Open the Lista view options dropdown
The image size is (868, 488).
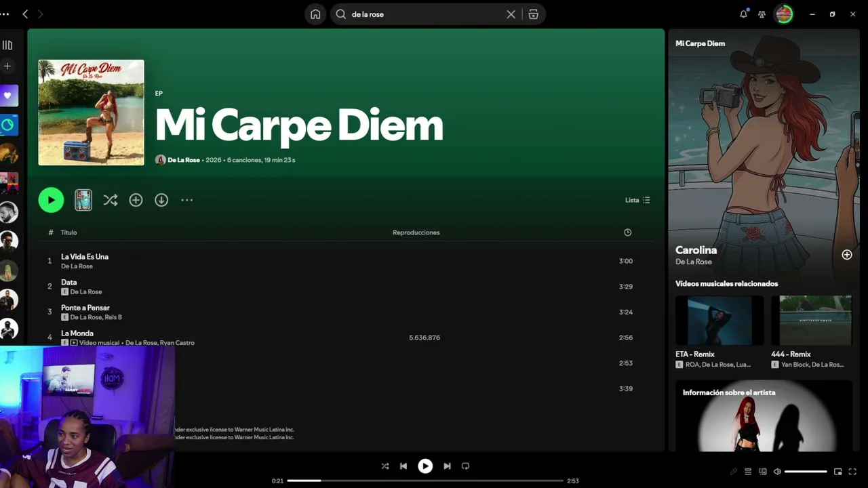(637, 200)
